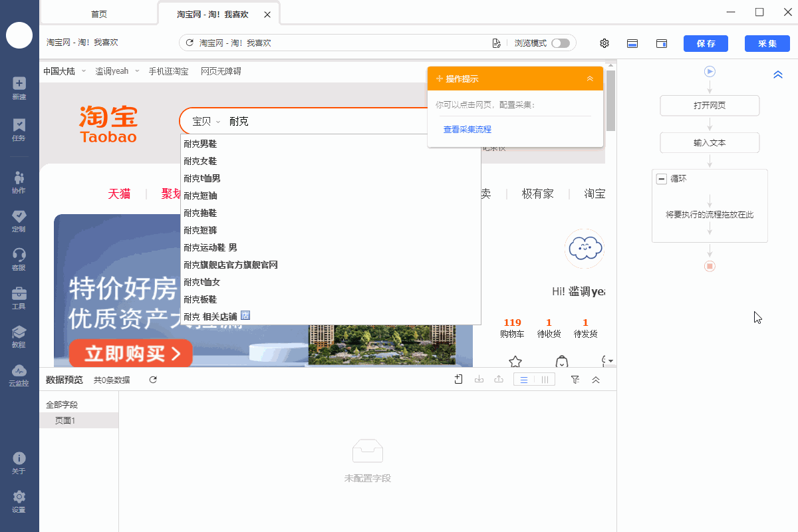Click the start node of the workflow

710,71
